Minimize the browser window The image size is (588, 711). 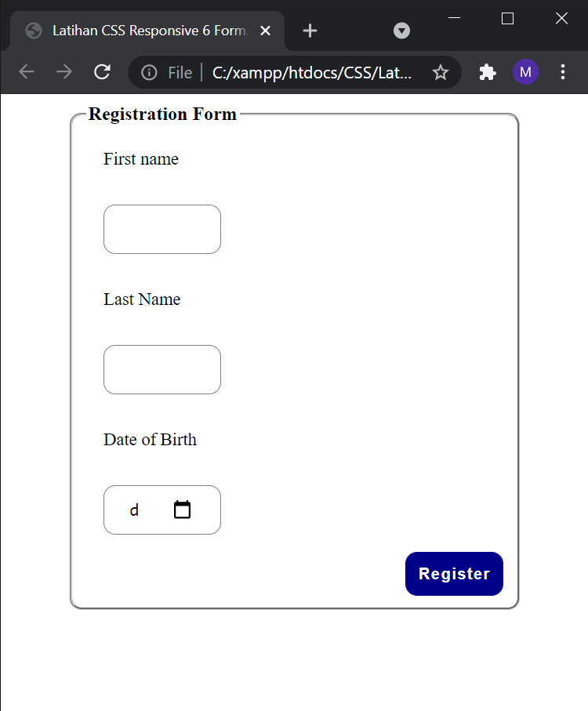(x=454, y=18)
